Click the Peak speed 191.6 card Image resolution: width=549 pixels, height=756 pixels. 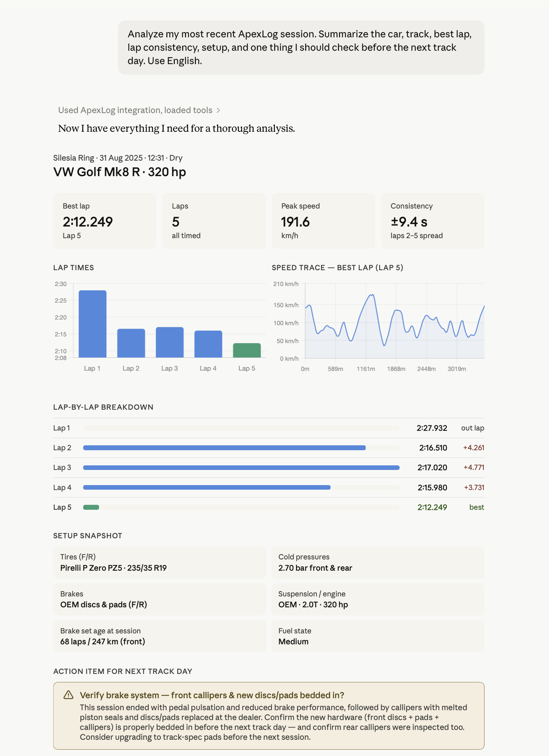click(323, 221)
